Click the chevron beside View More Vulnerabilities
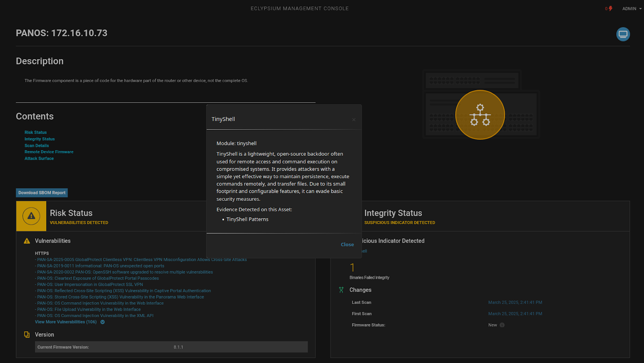This screenshot has width=644, height=363. (x=103, y=322)
